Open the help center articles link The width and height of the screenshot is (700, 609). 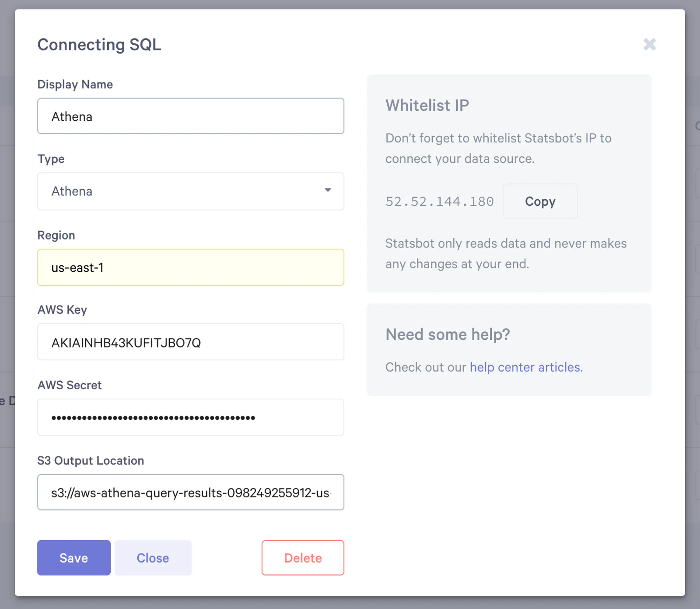click(526, 367)
